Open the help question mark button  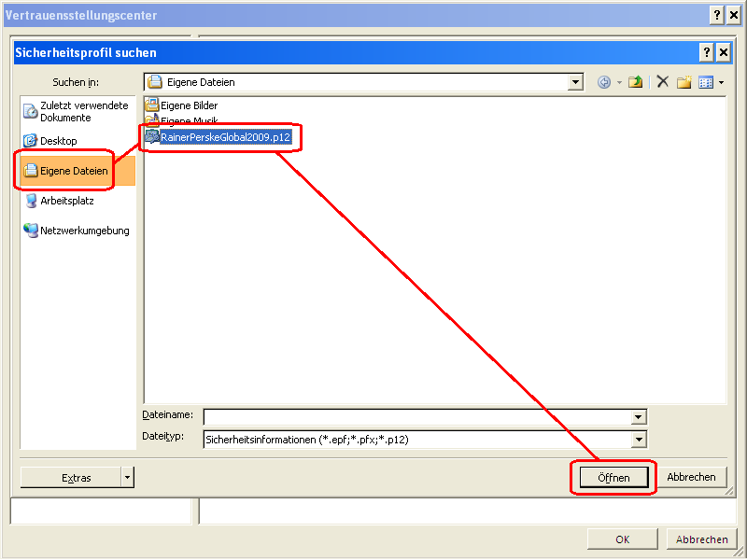click(x=706, y=52)
